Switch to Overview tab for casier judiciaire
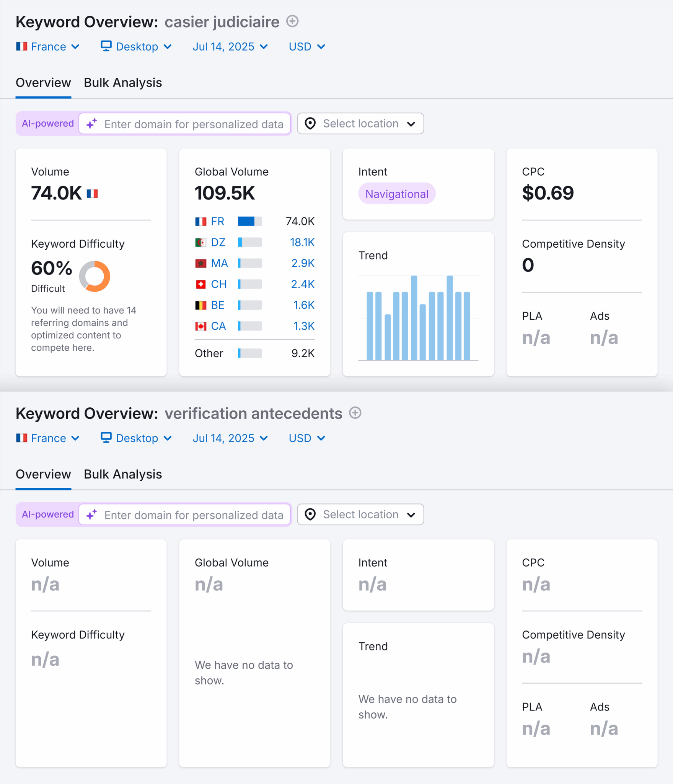The height and width of the screenshot is (784, 673). pyautogui.click(x=43, y=83)
